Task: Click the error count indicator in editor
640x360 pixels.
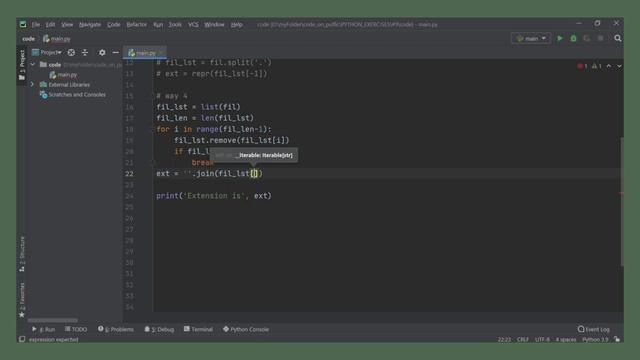Action: click(x=582, y=66)
